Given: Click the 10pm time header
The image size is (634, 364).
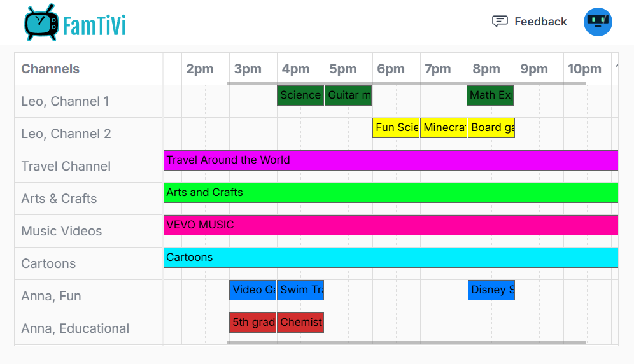Looking at the screenshot, I should tap(584, 69).
